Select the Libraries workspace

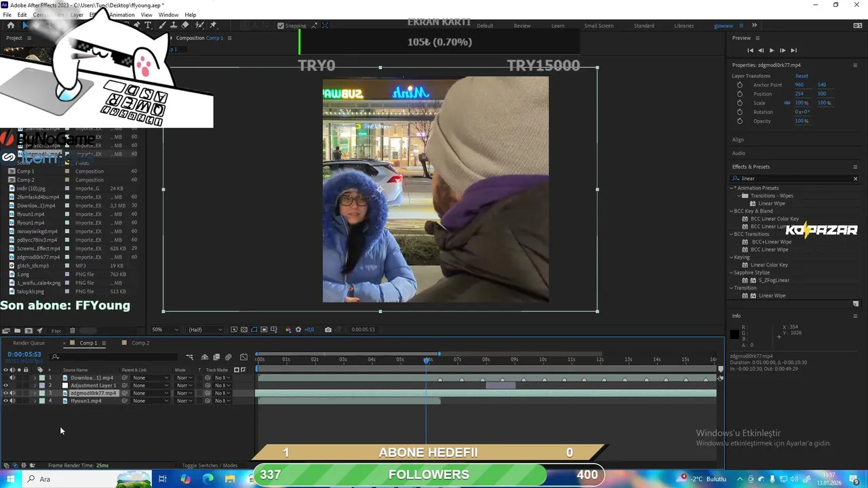[x=684, y=26]
